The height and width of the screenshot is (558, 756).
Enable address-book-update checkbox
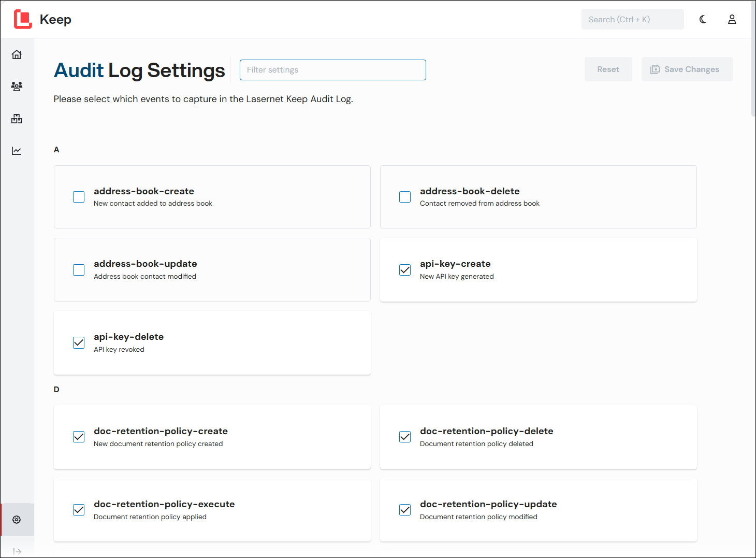pyautogui.click(x=79, y=270)
